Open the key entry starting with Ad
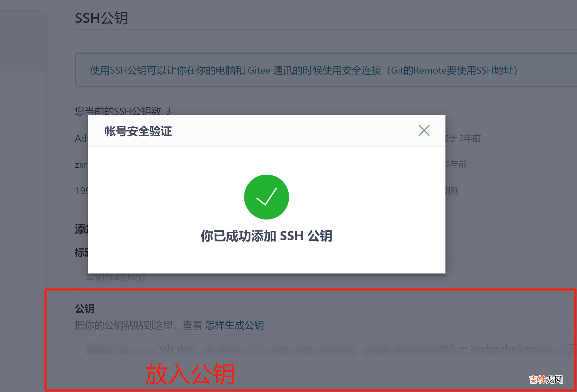Image resolution: width=577 pixels, height=392 pixels. (81, 138)
